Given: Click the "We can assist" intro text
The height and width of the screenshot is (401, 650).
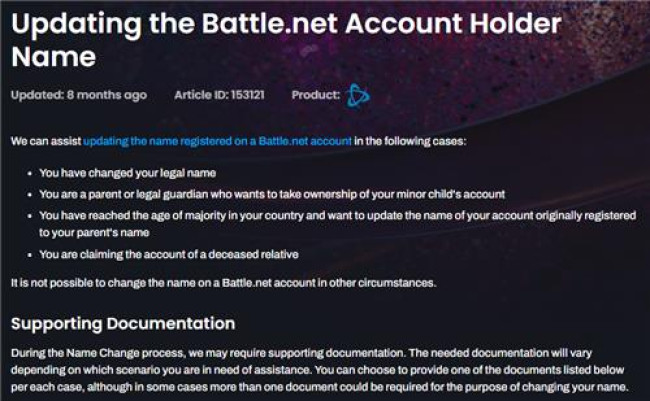Looking at the screenshot, I should tap(46, 141).
